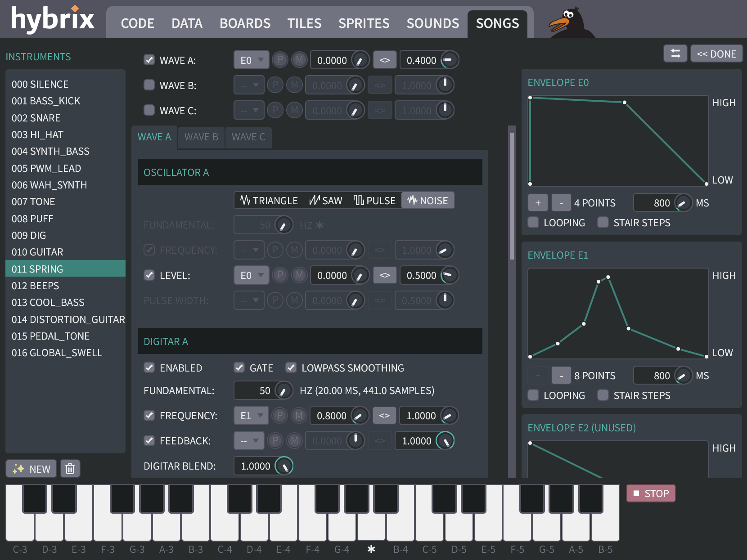Switch to the WAVE B tab
Image resolution: width=747 pixels, height=560 pixels.
[x=201, y=137]
